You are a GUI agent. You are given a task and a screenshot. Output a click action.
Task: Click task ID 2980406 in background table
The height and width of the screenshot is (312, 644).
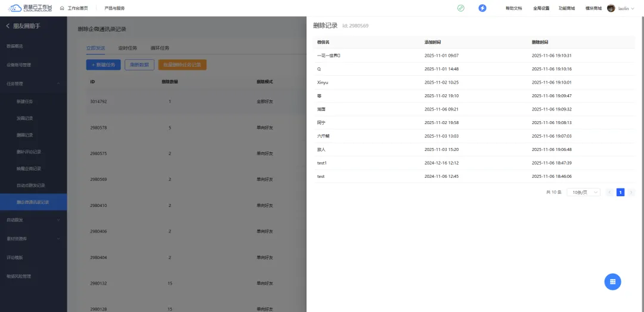click(x=98, y=231)
